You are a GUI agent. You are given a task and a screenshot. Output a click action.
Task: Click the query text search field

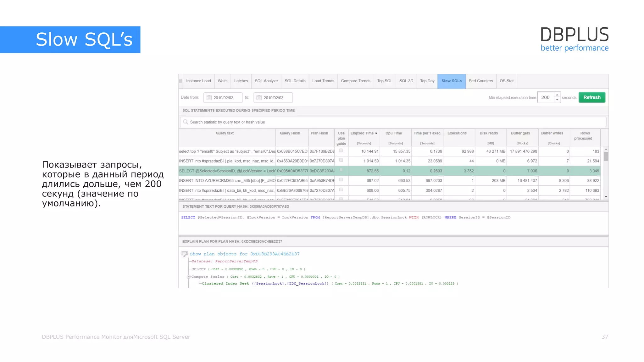coord(393,122)
